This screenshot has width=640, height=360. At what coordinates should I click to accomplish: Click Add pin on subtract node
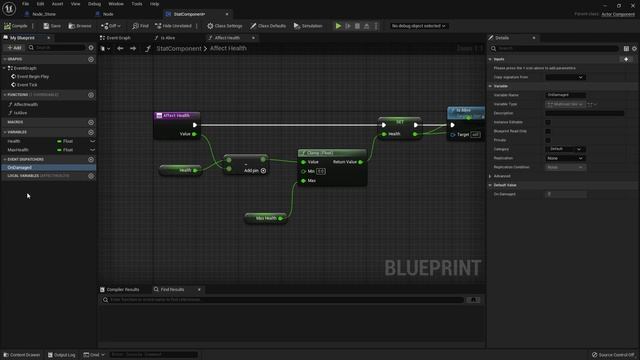255,171
